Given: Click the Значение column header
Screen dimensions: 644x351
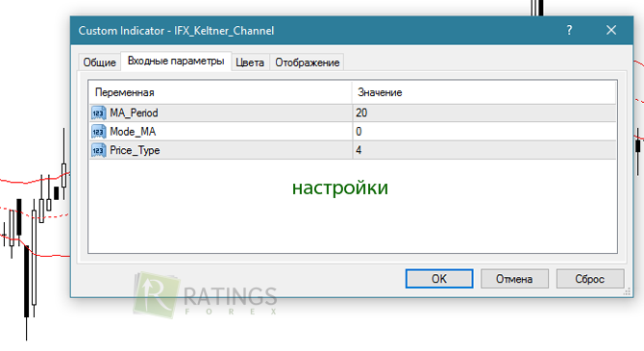Looking at the screenshot, I should point(484,92).
